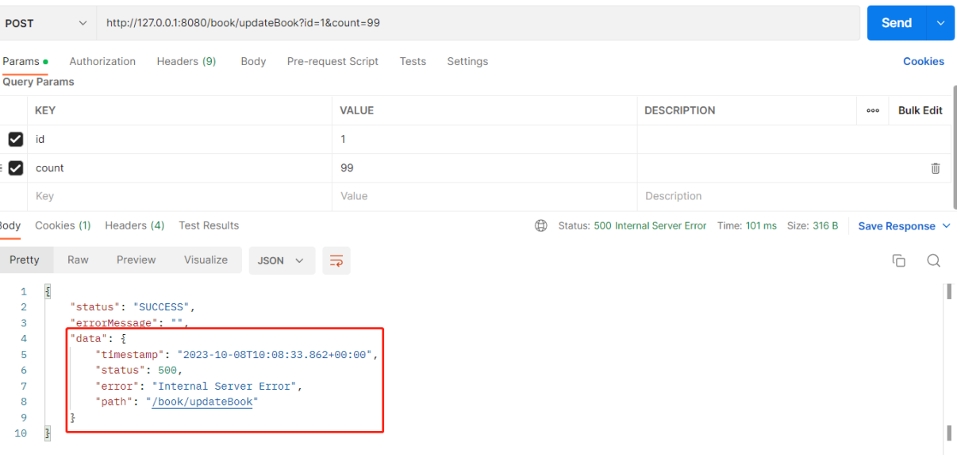Click the Save Response button

tap(897, 226)
